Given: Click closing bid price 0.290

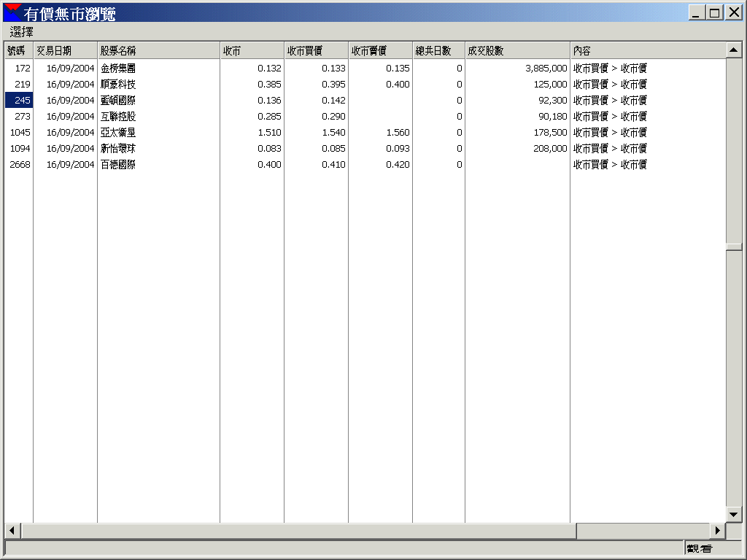Looking at the screenshot, I should coord(333,116).
